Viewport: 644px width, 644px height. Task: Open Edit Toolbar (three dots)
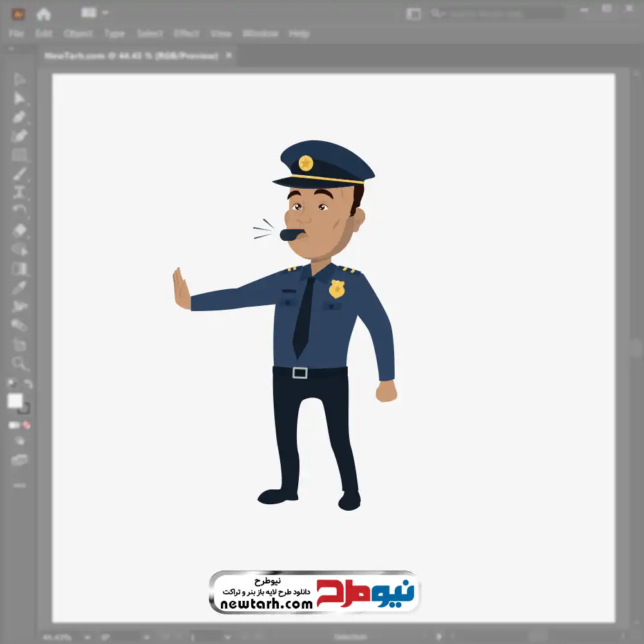[19, 486]
